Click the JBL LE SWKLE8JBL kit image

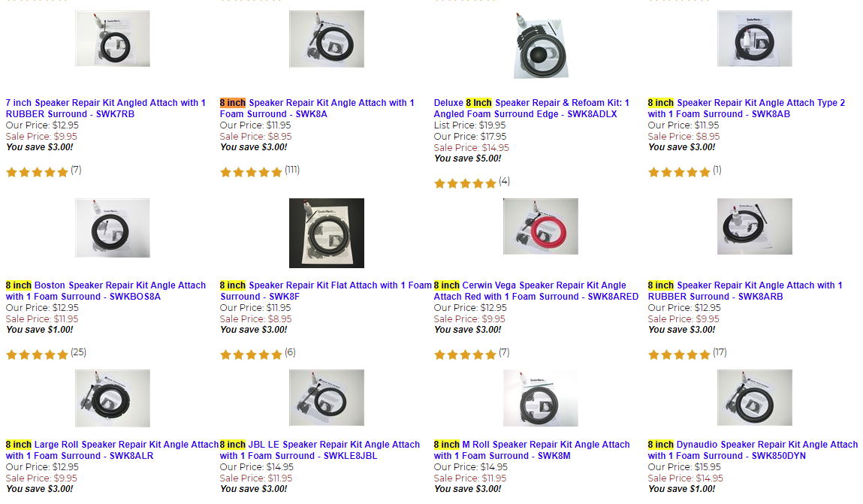[327, 397]
